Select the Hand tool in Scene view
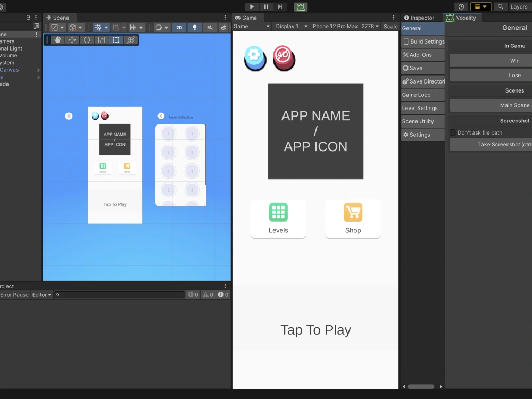This screenshot has width=532, height=399. click(56, 39)
